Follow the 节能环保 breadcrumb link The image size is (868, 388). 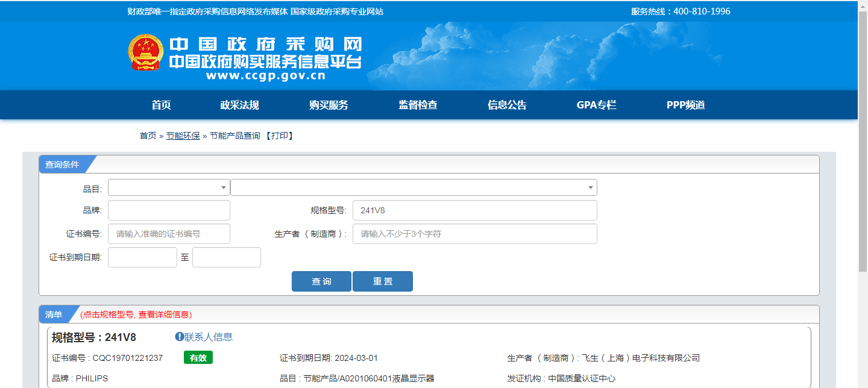183,136
